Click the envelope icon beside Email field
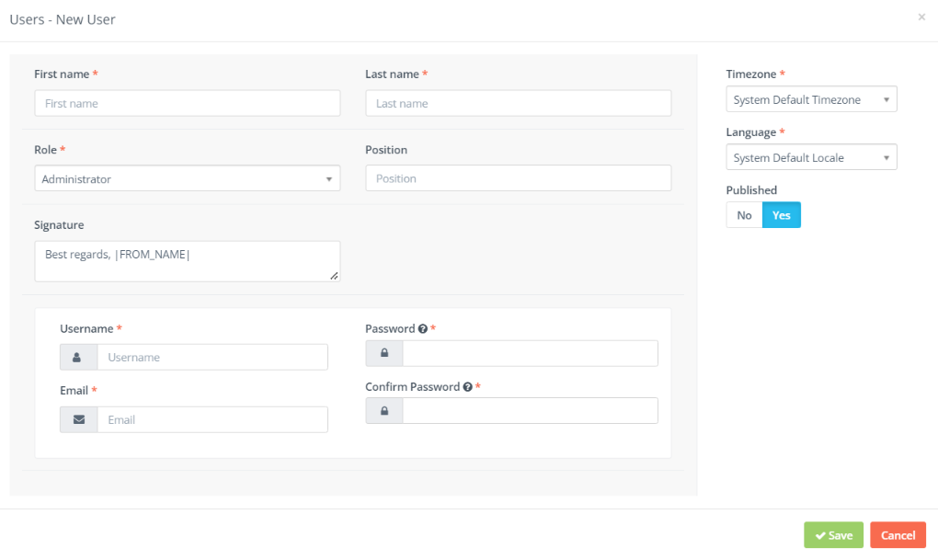Screen dimensions: 938x560 [79, 419]
